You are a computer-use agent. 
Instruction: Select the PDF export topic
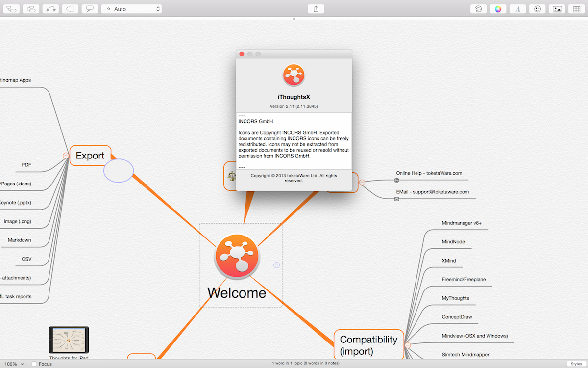click(26, 165)
